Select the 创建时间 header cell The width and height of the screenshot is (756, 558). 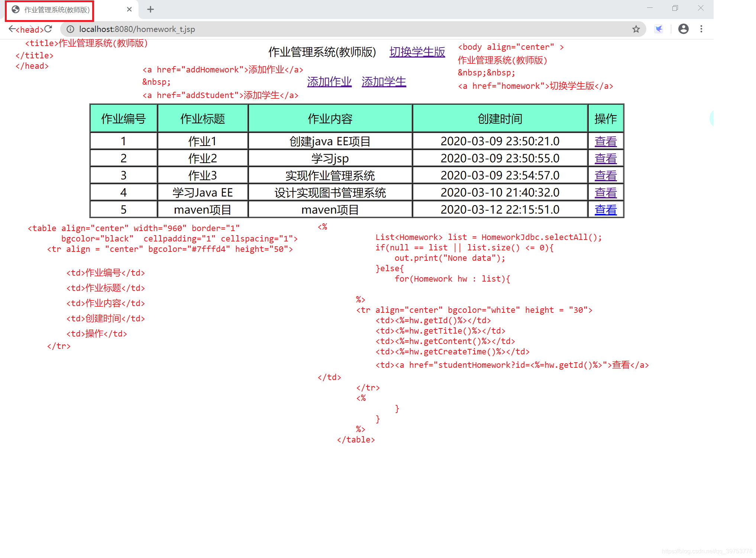500,119
